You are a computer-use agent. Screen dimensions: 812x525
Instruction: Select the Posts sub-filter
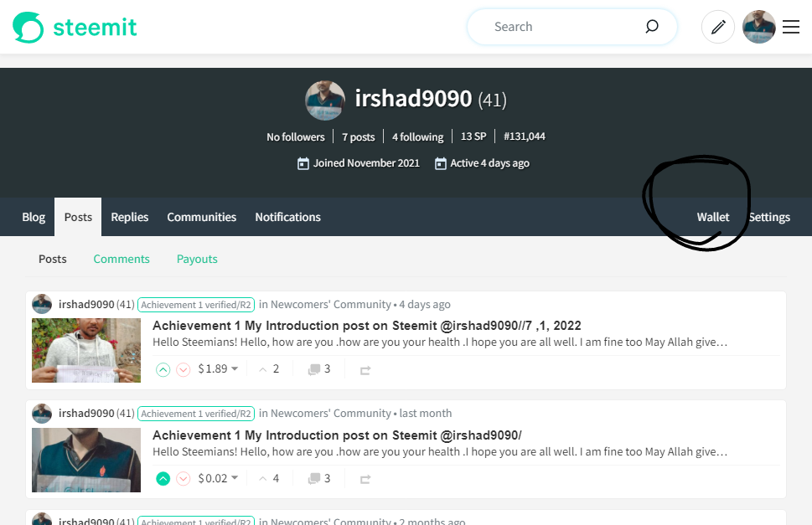[x=53, y=259]
